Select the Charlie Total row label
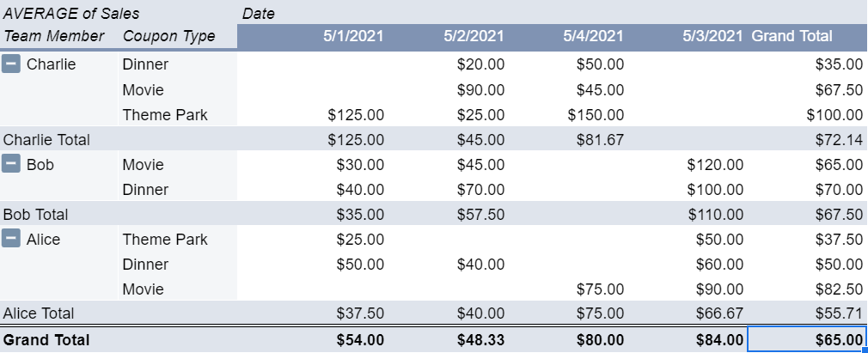The image size is (868, 353). 46,139
